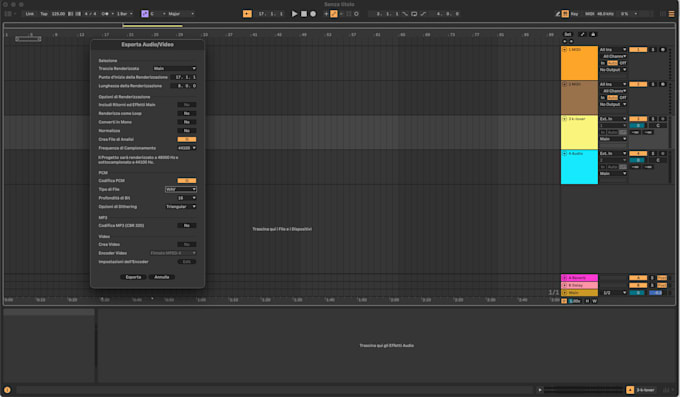
Task: Click the tempo field 125.00
Action: coord(58,14)
